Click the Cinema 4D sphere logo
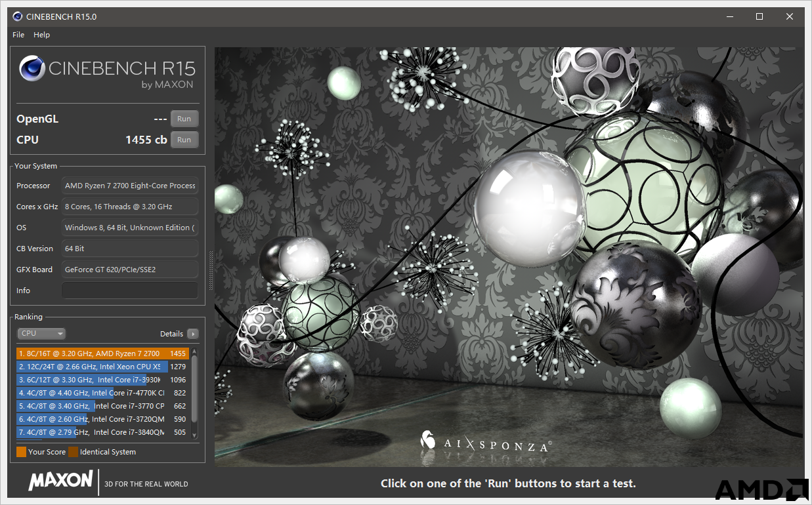The width and height of the screenshot is (812, 505). [x=32, y=68]
